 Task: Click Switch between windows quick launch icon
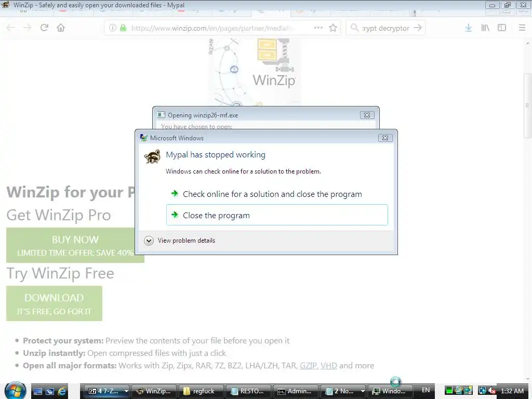click(x=50, y=391)
